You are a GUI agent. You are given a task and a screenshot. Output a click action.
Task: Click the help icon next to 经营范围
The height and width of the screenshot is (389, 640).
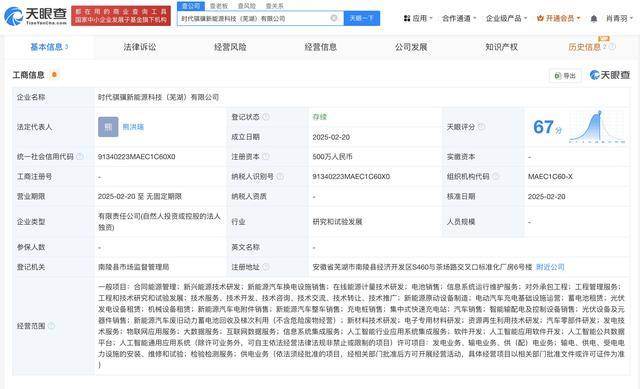pyautogui.click(x=51, y=326)
